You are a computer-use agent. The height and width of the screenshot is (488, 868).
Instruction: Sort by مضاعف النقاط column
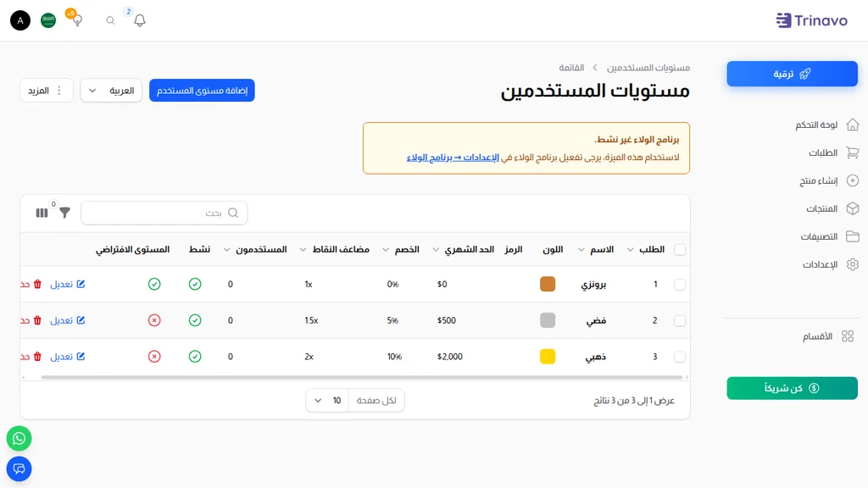[334, 250]
